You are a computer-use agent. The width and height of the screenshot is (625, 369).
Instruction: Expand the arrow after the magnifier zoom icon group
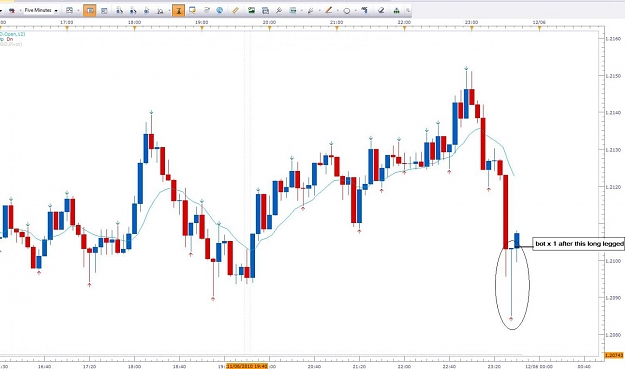169,11
